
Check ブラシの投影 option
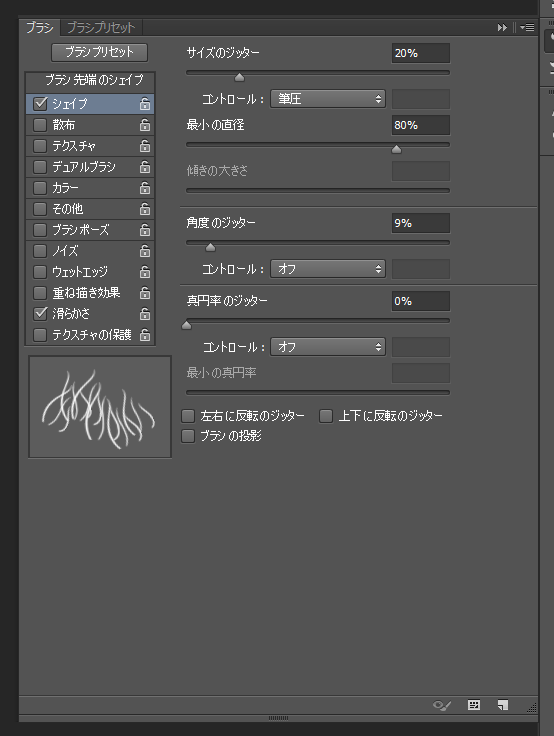(188, 436)
